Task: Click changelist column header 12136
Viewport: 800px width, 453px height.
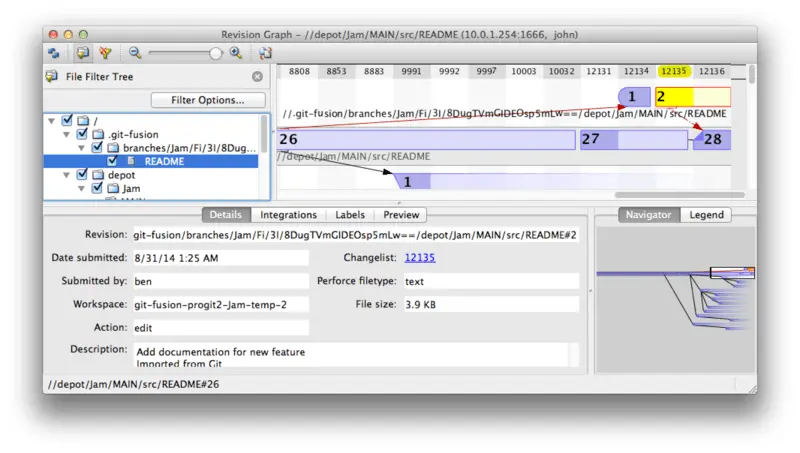Action: (712, 71)
